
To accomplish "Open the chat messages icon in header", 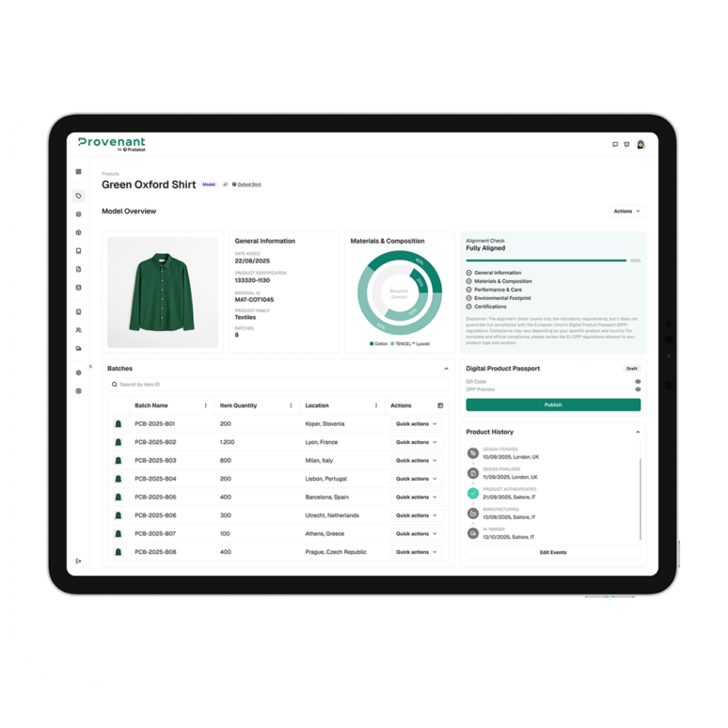I will [615, 145].
